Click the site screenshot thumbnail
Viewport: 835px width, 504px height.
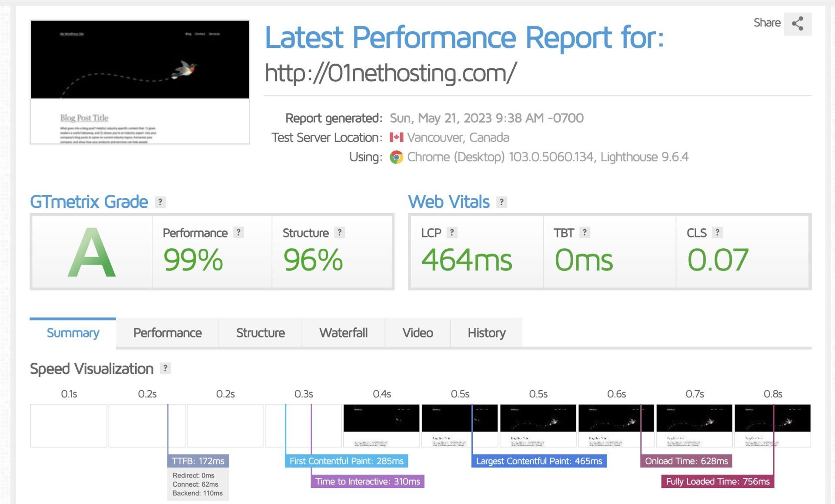pyautogui.click(x=140, y=82)
